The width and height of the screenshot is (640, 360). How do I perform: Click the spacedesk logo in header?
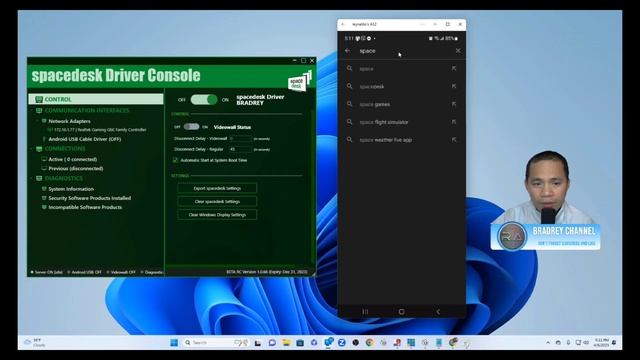[x=300, y=81]
